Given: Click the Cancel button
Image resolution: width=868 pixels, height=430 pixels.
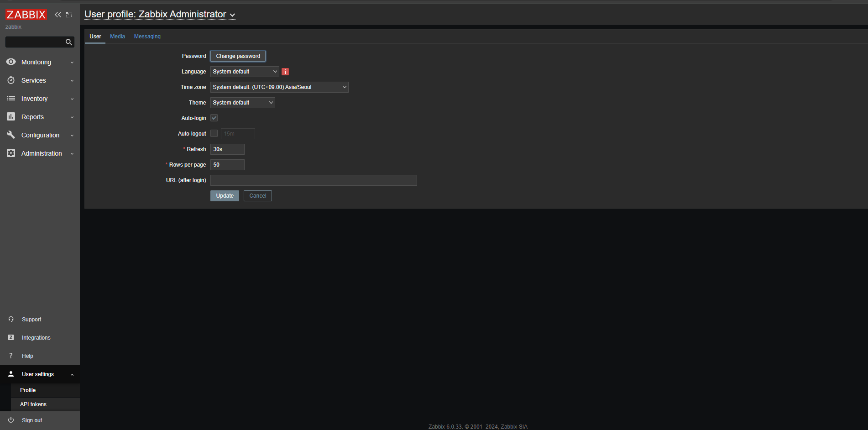Looking at the screenshot, I should pyautogui.click(x=258, y=196).
